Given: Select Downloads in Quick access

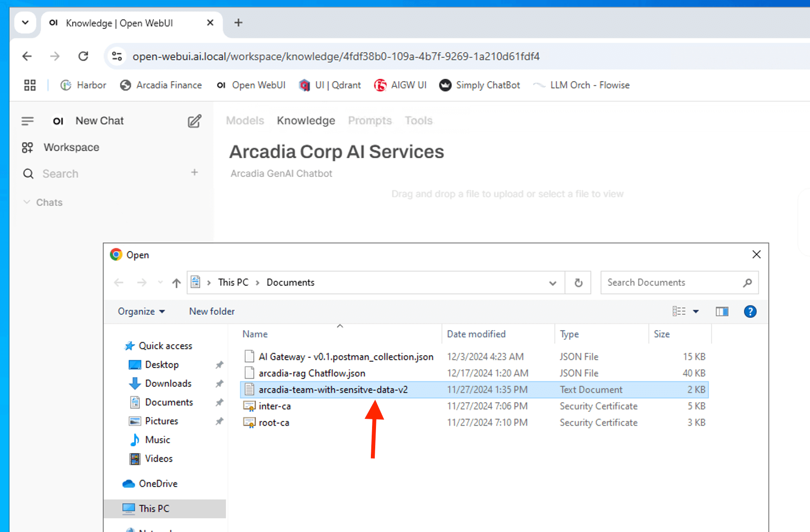Looking at the screenshot, I should point(168,384).
